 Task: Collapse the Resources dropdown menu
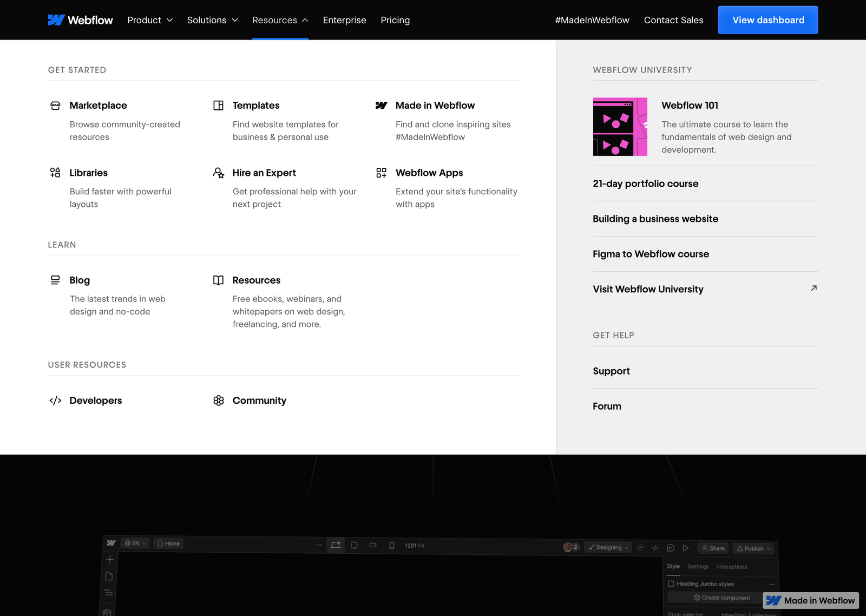pos(280,20)
